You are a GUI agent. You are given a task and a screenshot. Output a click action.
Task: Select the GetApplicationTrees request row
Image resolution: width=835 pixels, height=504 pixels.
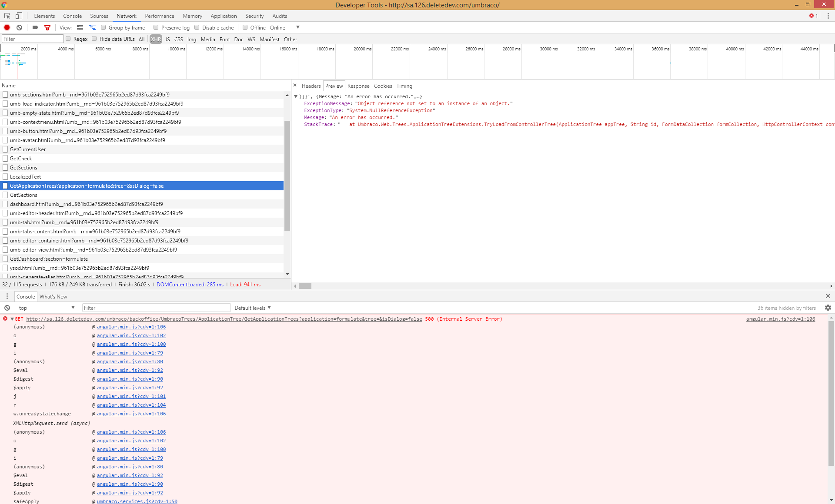coord(142,186)
